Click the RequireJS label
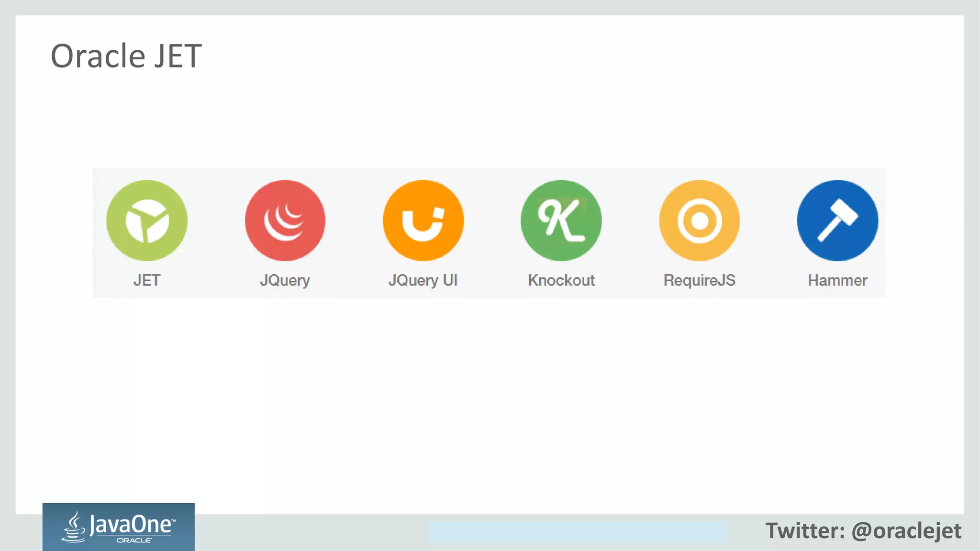The height and width of the screenshot is (551, 980). [700, 281]
